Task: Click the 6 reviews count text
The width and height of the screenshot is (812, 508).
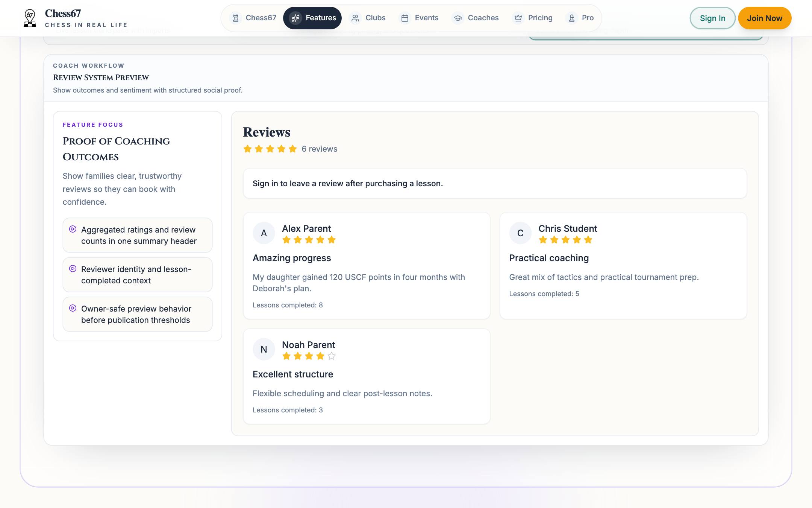Action: [x=320, y=149]
